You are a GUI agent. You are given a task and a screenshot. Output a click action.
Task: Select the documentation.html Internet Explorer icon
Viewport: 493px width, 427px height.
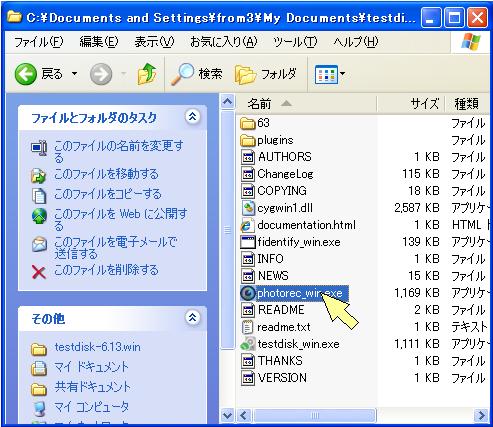coord(247,225)
